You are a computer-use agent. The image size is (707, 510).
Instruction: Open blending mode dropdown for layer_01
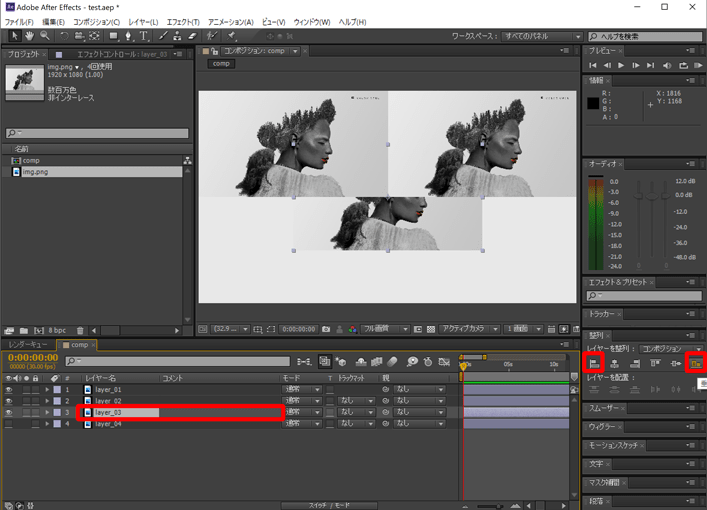(302, 389)
